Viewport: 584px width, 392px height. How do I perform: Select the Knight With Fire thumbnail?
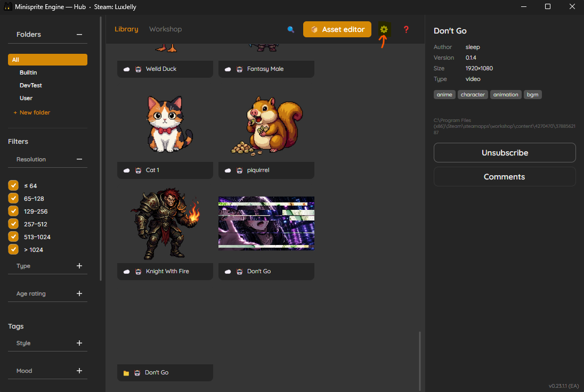coord(165,223)
